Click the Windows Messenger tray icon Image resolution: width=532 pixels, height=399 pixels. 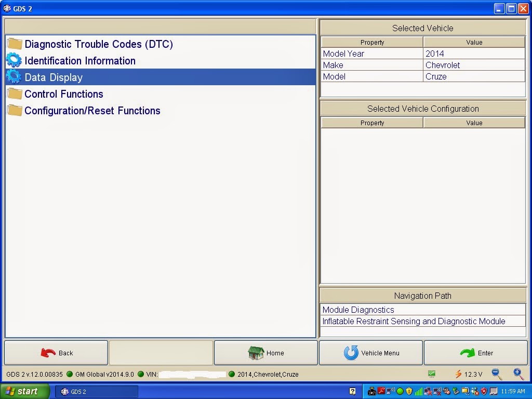475,391
